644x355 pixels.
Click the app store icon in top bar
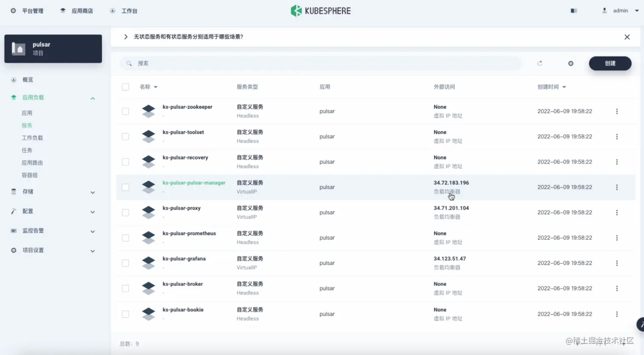tap(63, 11)
